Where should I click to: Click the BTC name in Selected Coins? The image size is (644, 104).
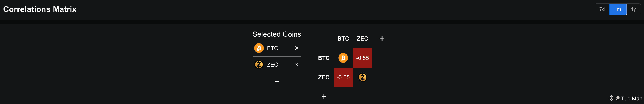pos(272,48)
